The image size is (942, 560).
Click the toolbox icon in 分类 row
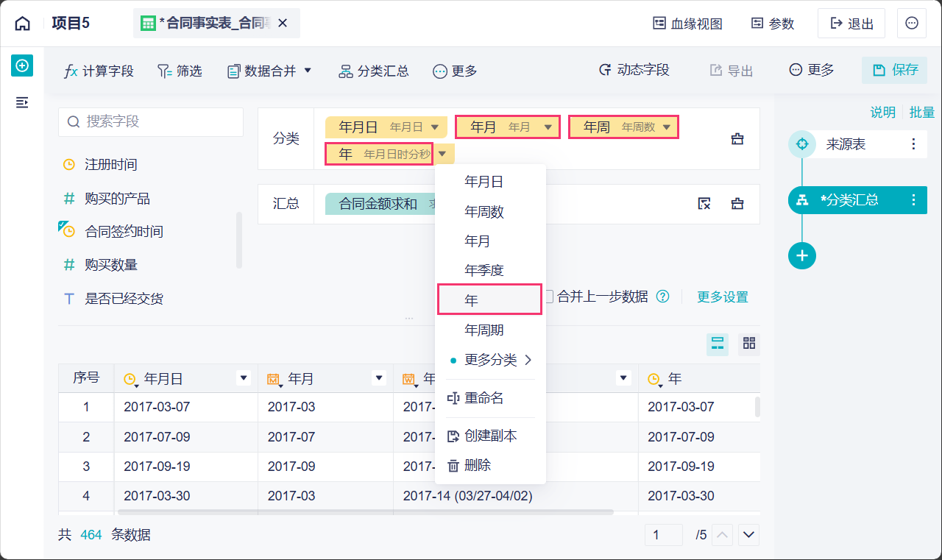pyautogui.click(x=737, y=139)
